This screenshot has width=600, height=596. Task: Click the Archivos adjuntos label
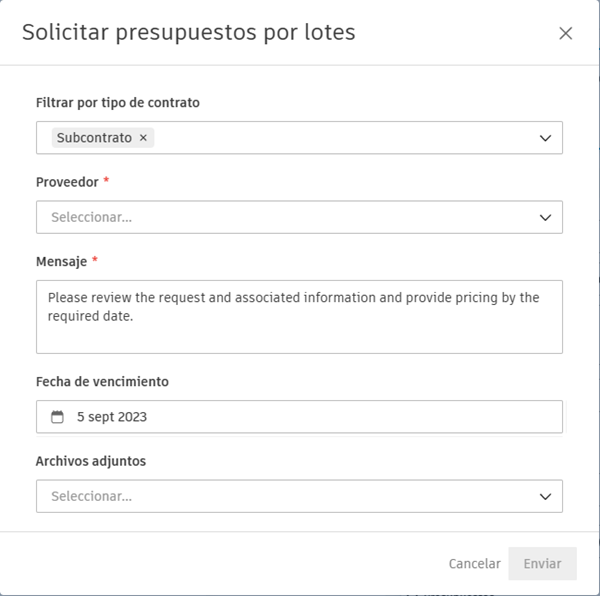pyautogui.click(x=90, y=461)
